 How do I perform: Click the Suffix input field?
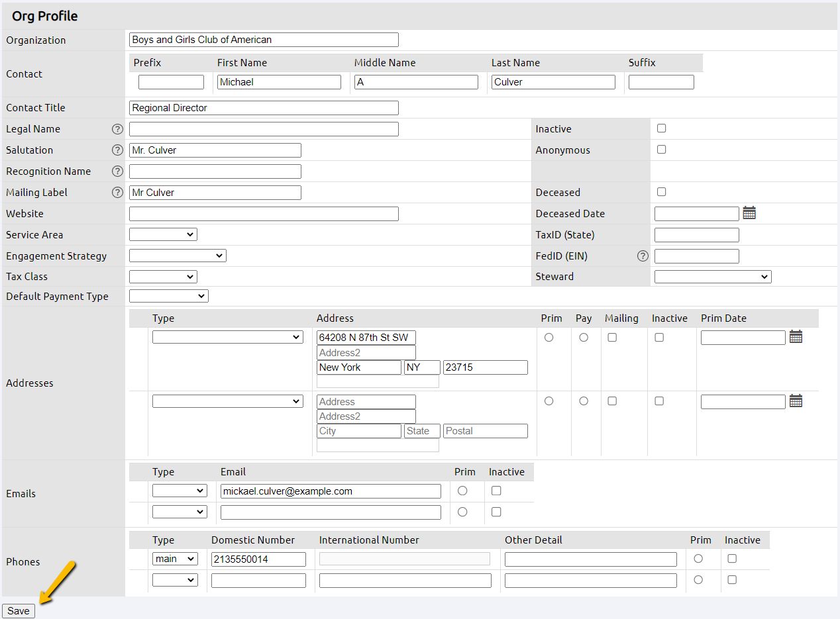(661, 82)
